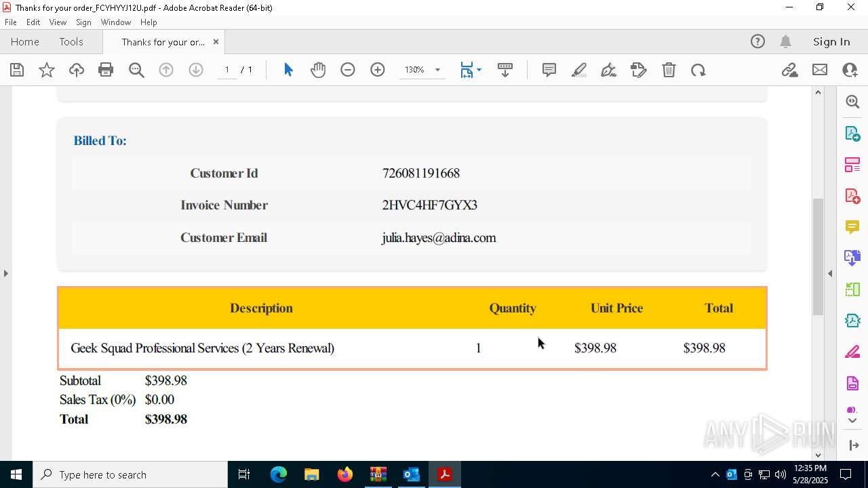
Task: Open the fit page options icon
Action: click(471, 70)
